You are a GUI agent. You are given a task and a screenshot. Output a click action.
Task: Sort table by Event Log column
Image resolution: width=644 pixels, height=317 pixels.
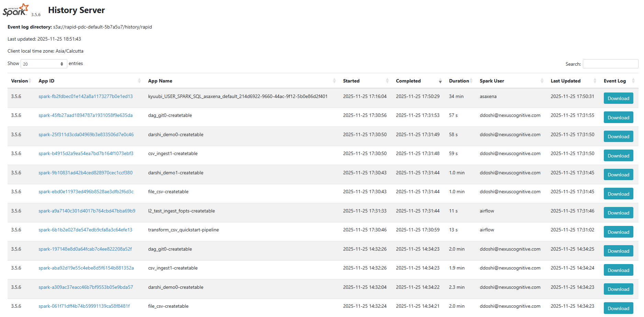[619, 81]
